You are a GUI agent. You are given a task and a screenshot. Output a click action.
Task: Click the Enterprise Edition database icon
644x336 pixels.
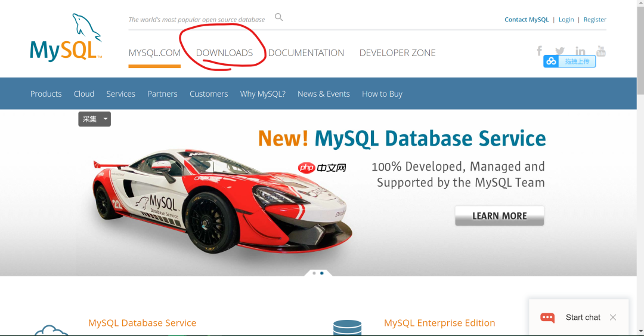tap(347, 328)
